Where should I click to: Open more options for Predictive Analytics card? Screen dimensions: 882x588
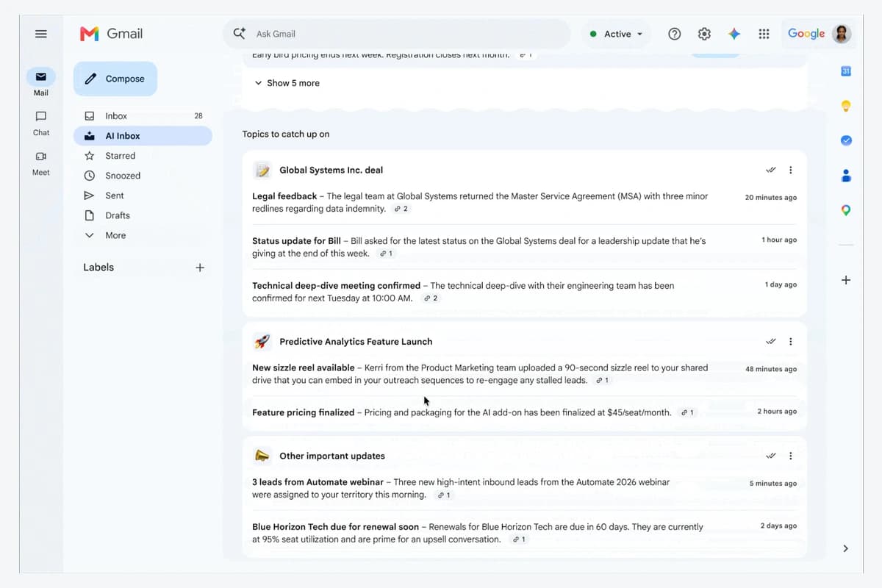791,342
